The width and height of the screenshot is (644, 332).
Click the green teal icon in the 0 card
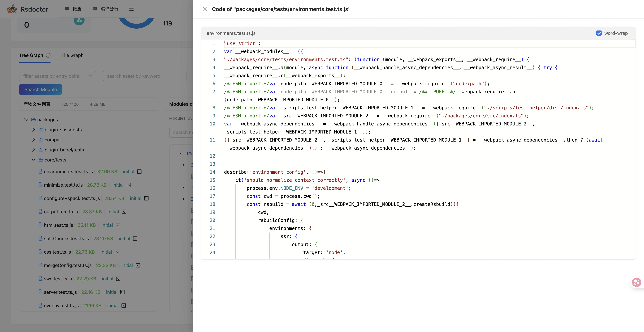79,21
